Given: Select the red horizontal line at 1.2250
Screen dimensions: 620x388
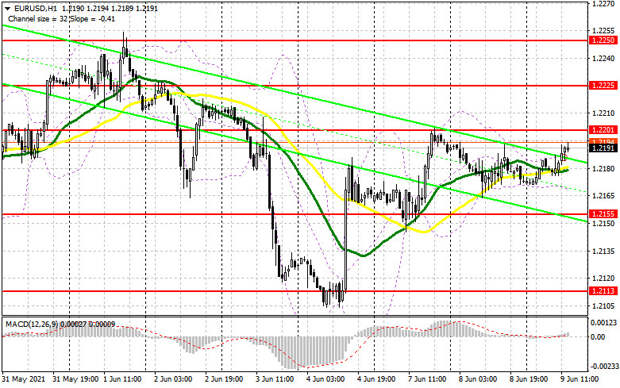Looking at the screenshot, I should [x=294, y=40].
